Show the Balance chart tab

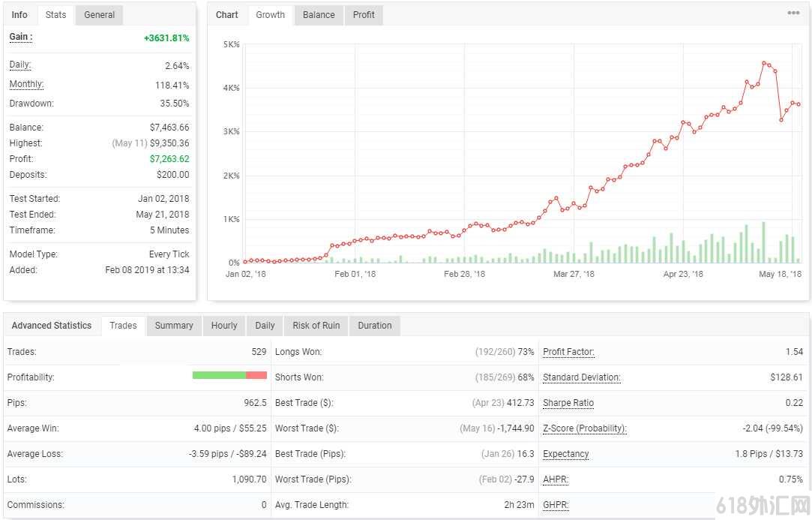[319, 15]
